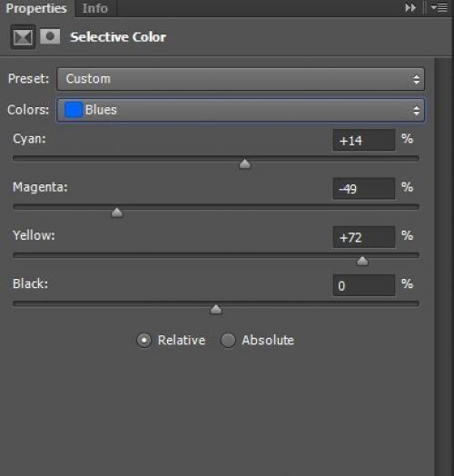Select the Properties tab

[x=36, y=8]
